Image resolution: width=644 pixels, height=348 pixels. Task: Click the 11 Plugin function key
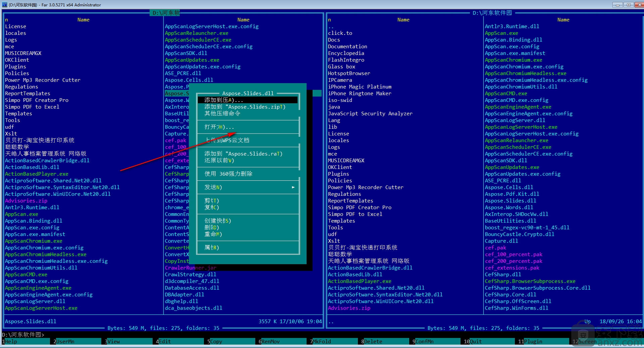[x=543, y=341]
